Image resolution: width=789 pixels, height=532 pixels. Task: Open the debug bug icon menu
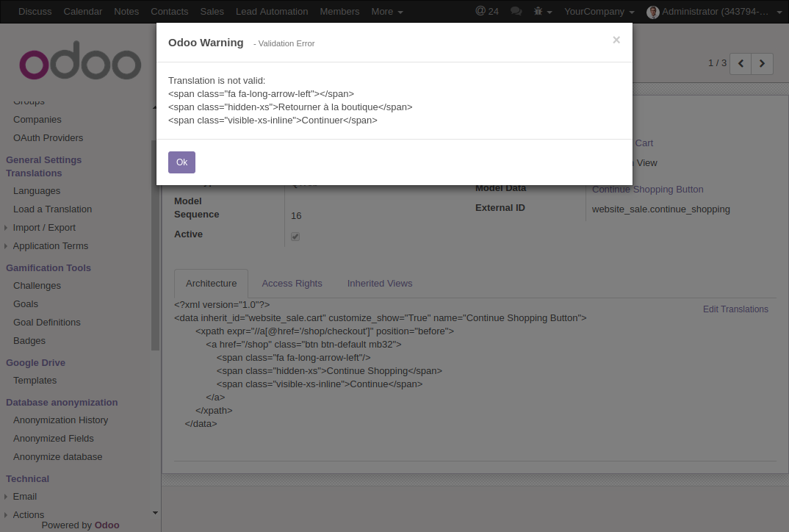[542, 11]
